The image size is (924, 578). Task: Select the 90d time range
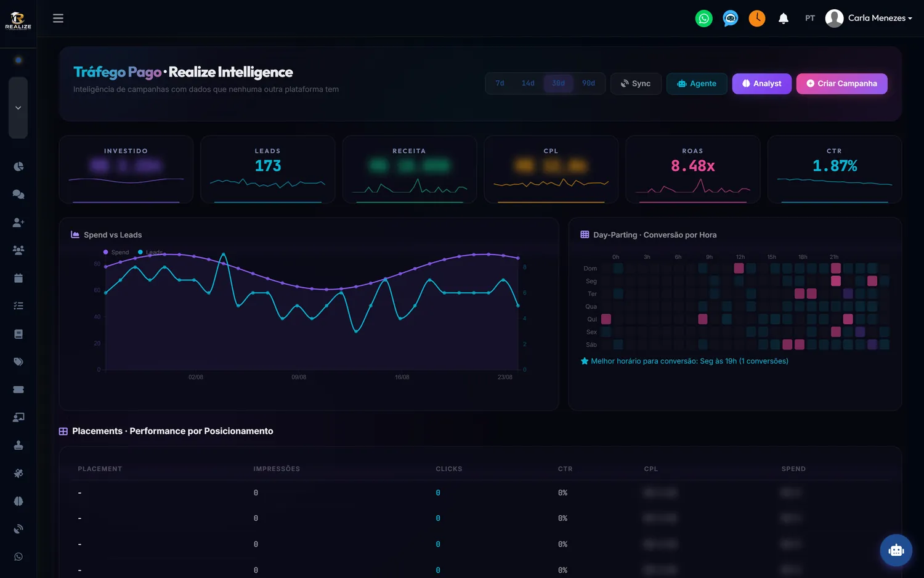click(x=589, y=83)
